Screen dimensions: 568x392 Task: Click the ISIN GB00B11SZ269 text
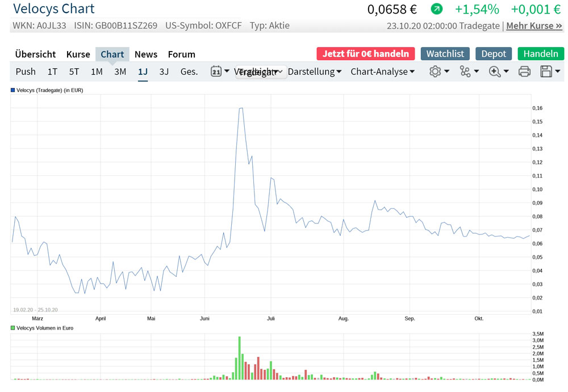point(115,26)
